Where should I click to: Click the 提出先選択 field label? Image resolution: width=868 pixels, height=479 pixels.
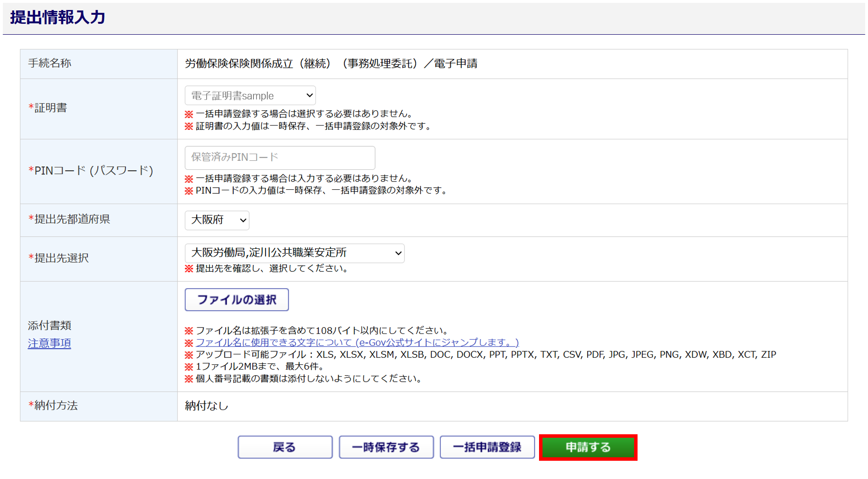click(61, 258)
